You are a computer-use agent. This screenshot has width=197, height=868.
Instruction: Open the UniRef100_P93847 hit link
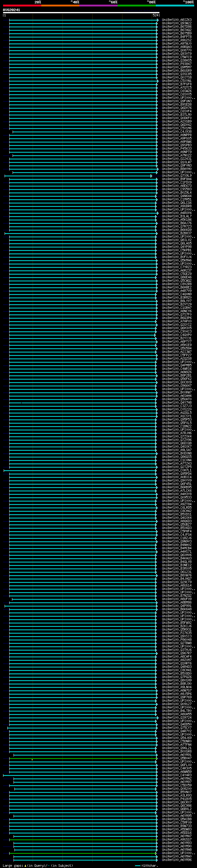coord(177,64)
